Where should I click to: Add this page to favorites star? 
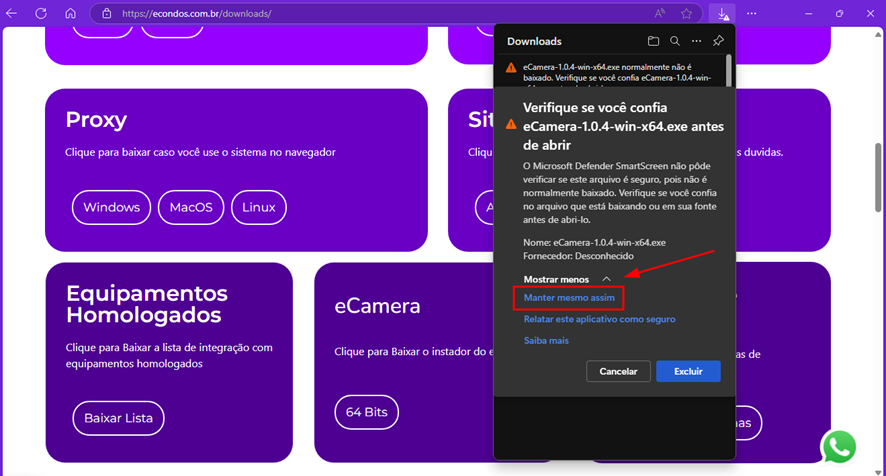(686, 13)
